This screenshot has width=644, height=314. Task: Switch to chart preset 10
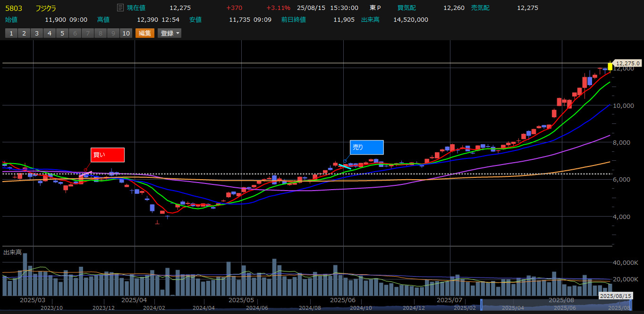coord(126,33)
